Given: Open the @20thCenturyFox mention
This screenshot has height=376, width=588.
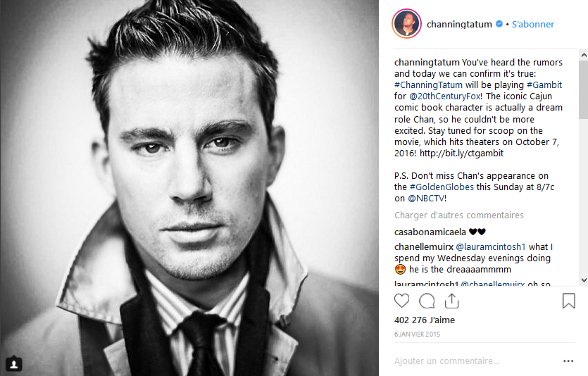Looking at the screenshot, I should (x=444, y=96).
